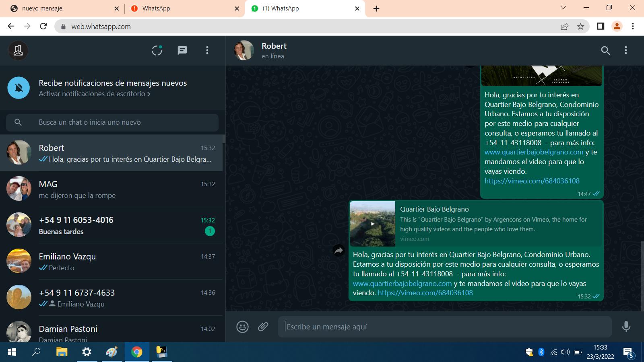644x362 pixels.
Task: Open the chat list scrollbar
Action: click(x=224, y=139)
